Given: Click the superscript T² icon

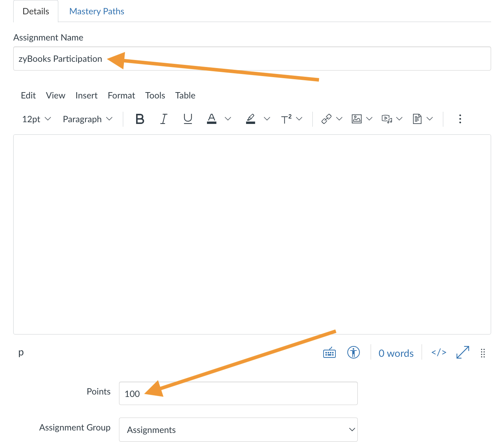Looking at the screenshot, I should tap(287, 119).
